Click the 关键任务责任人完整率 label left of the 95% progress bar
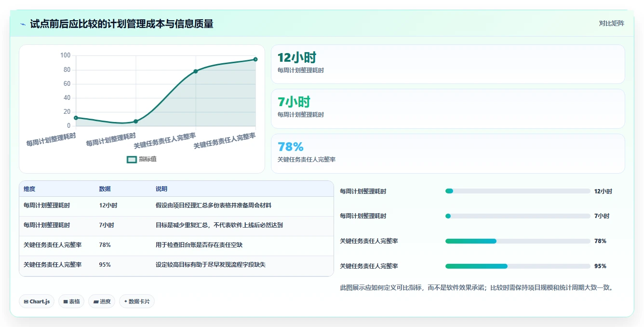 coord(369,266)
